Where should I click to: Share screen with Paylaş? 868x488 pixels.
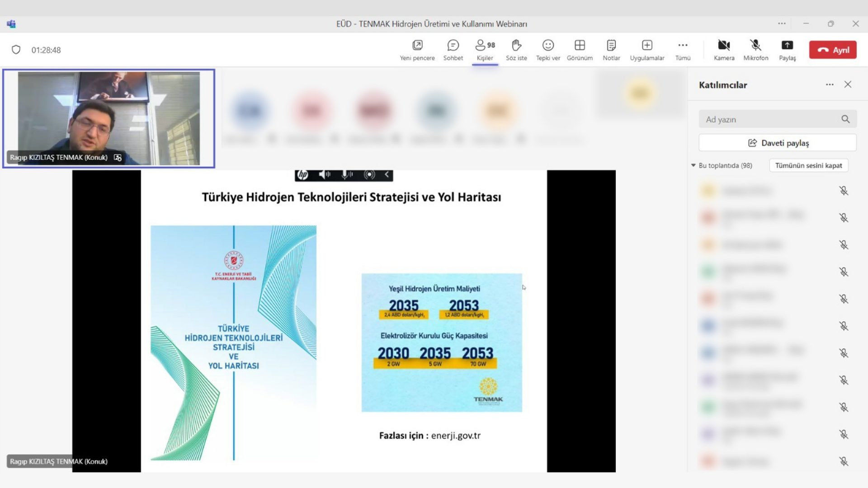click(x=787, y=50)
